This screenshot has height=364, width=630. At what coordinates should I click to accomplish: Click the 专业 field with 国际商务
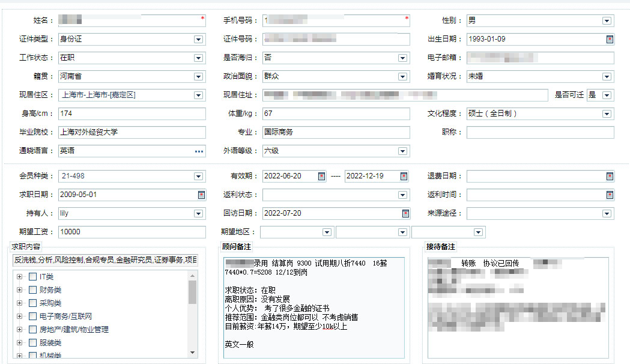(x=336, y=132)
